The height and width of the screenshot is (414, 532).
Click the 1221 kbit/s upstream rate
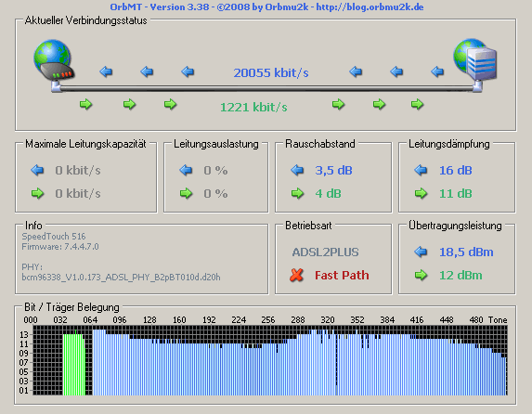pos(253,108)
